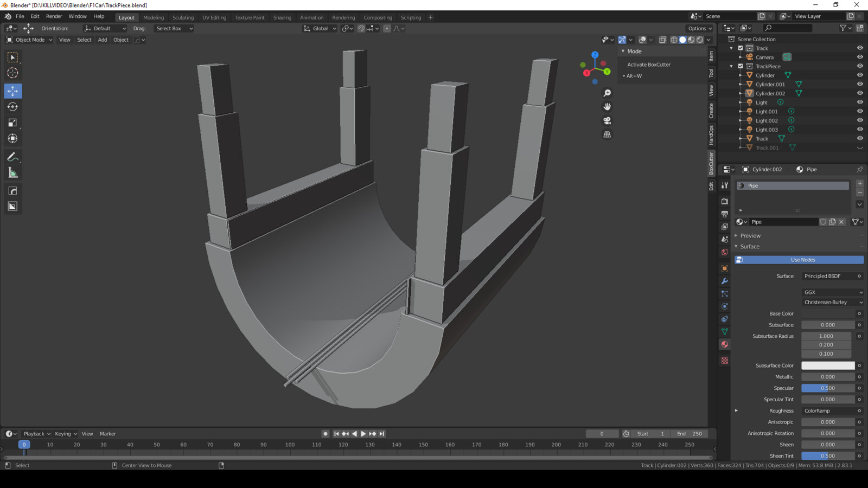
Task: Switch to the Shading workspace tab
Action: coord(282,17)
